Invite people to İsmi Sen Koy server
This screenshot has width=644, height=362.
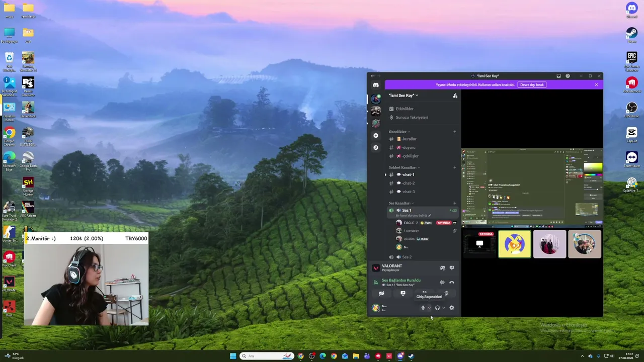point(455,96)
